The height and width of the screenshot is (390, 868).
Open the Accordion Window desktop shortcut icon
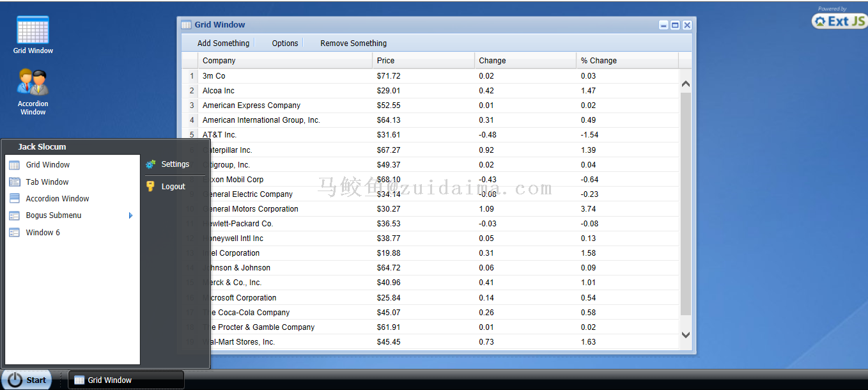click(x=33, y=82)
